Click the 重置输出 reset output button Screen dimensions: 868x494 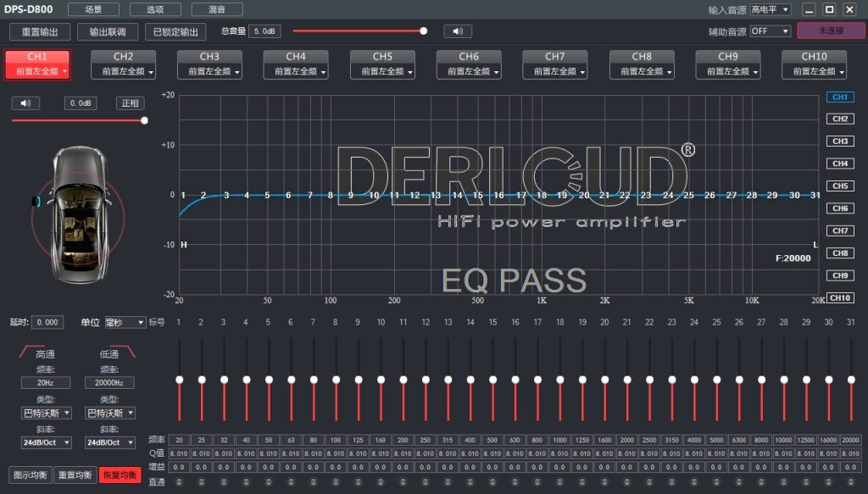pos(40,31)
